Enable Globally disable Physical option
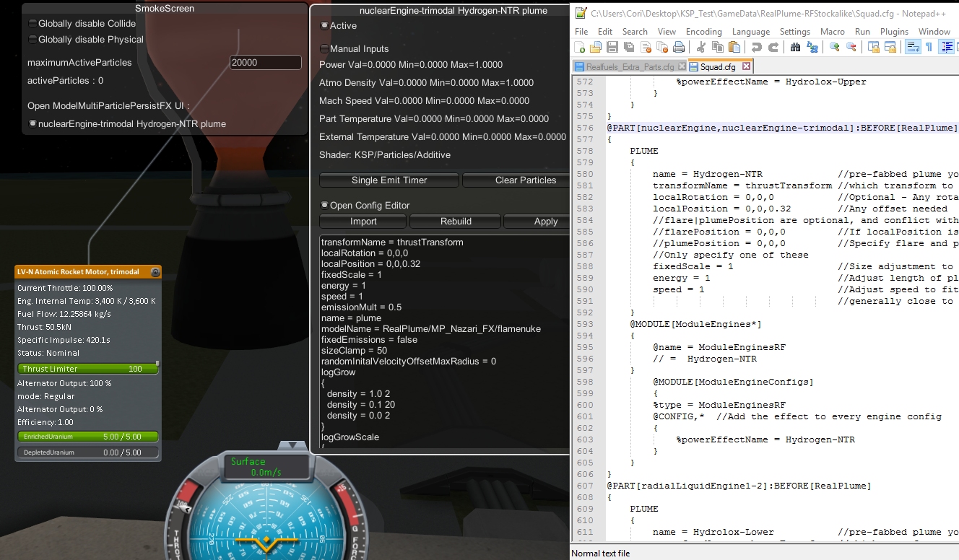Screen dimensions: 959x560 pos(32,39)
